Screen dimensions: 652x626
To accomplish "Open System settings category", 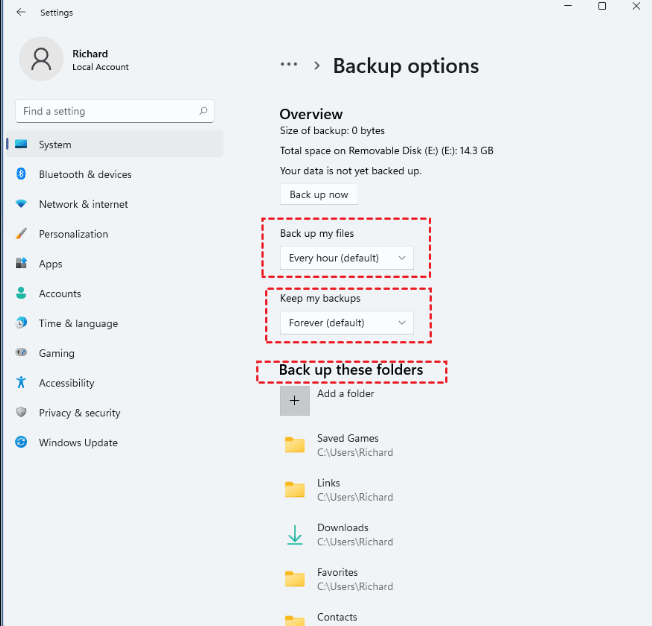I will (115, 144).
